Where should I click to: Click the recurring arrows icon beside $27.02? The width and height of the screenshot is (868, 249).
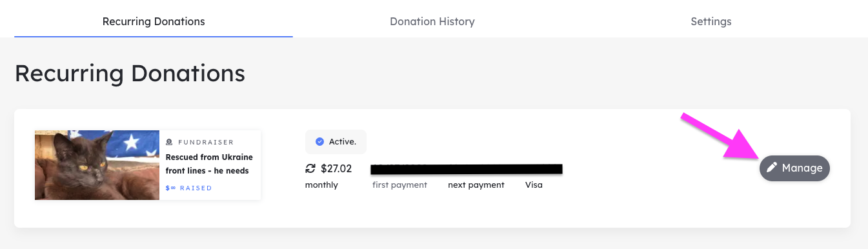[x=310, y=169]
